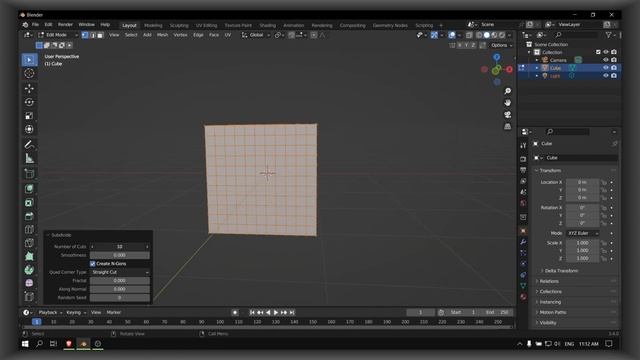This screenshot has width=640, height=360.
Task: Toggle Collection exclude checkbox in outliner
Action: click(598, 52)
